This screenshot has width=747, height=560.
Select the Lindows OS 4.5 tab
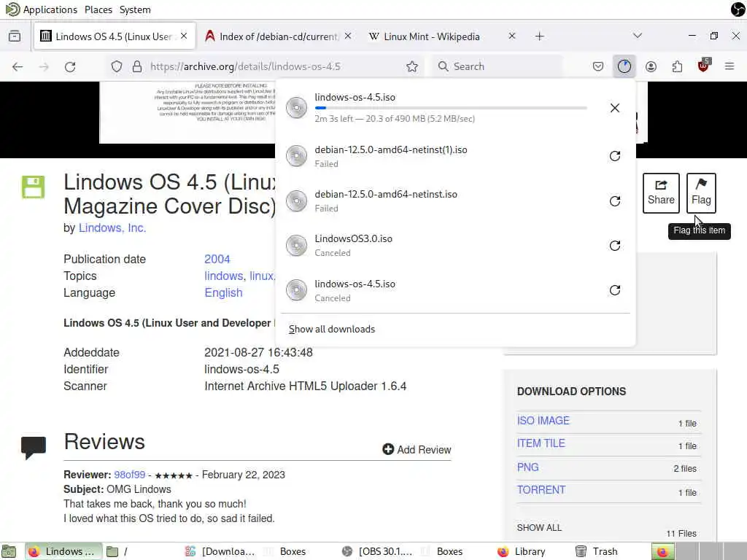tap(115, 36)
